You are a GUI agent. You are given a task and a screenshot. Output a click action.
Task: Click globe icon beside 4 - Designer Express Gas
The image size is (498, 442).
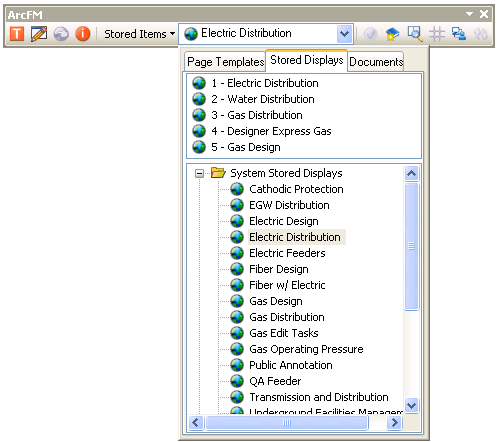coord(199,131)
